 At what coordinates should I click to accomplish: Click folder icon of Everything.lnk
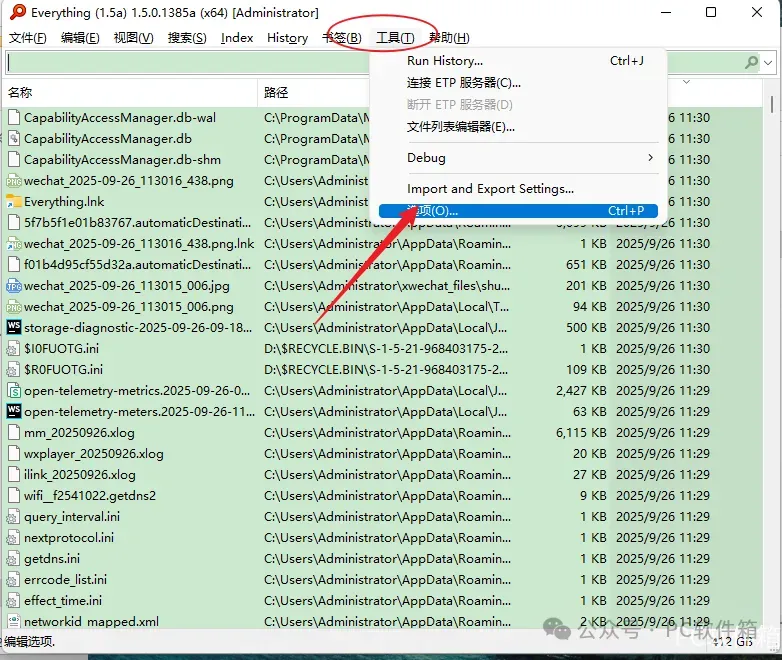click(x=14, y=202)
